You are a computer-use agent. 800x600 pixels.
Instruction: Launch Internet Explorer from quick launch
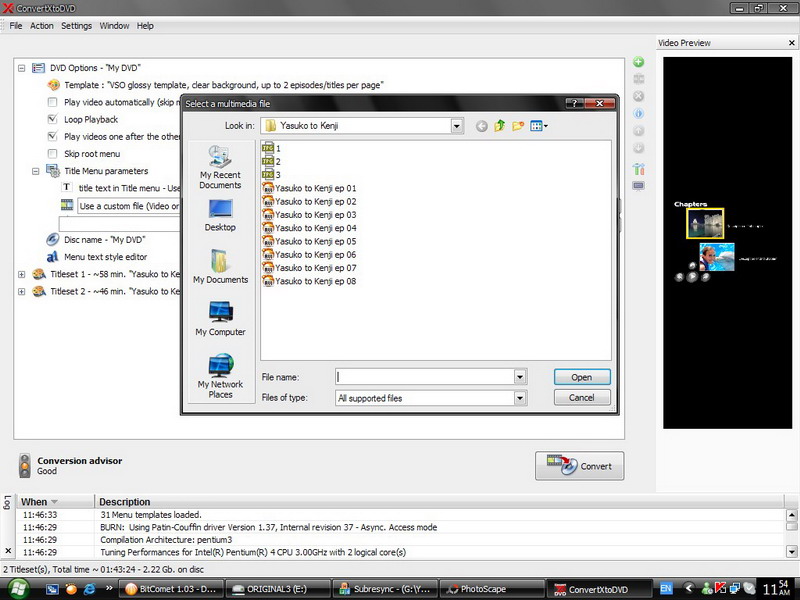[x=89, y=589]
